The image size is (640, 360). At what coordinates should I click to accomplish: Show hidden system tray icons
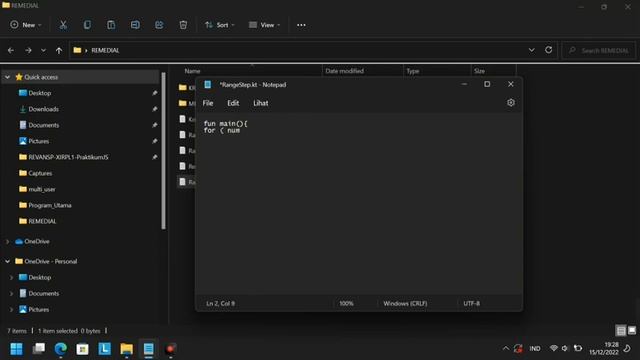506,348
